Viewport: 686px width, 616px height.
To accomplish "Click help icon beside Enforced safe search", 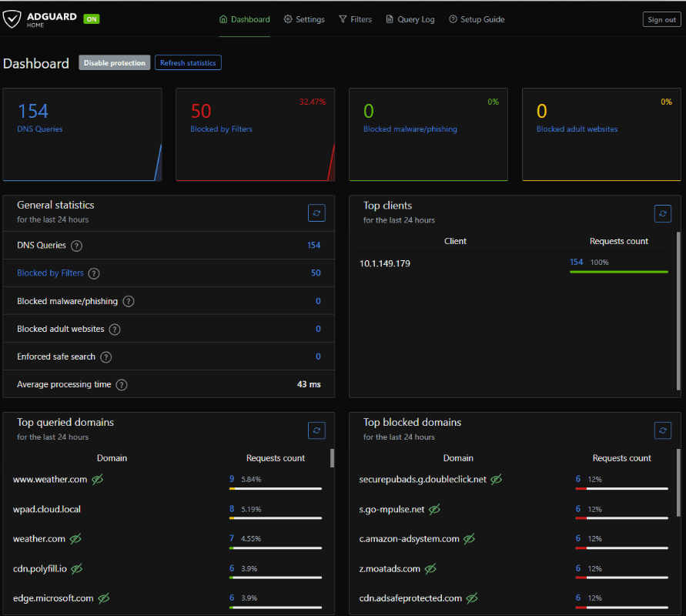I will click(x=106, y=357).
